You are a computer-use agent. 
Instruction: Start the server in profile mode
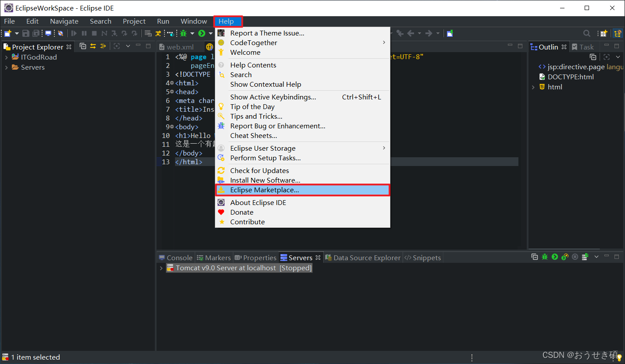565,257
